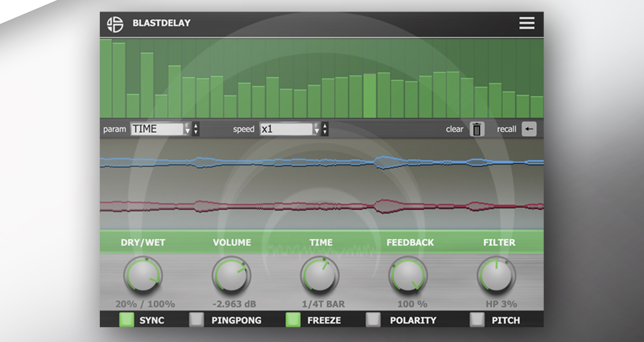
Task: Click the Time knob
Action: (x=320, y=276)
